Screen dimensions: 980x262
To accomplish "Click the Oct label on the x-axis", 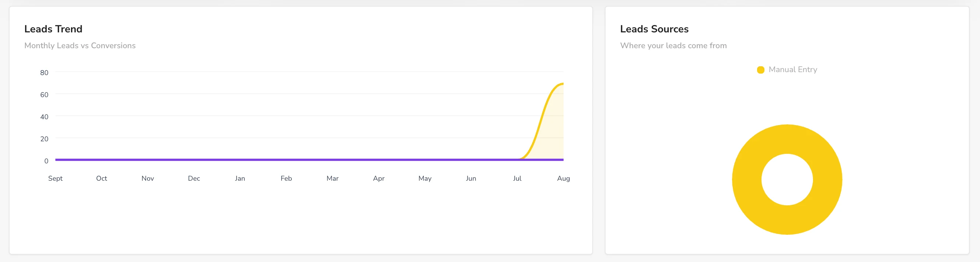I will [101, 178].
